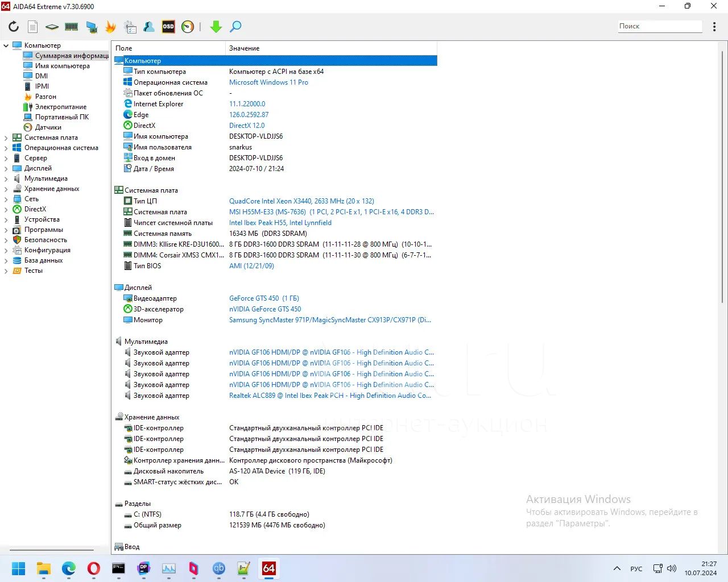Open Microsoft Edge from taskbar
Viewport: 728px width, 582px height.
pyautogui.click(x=68, y=568)
